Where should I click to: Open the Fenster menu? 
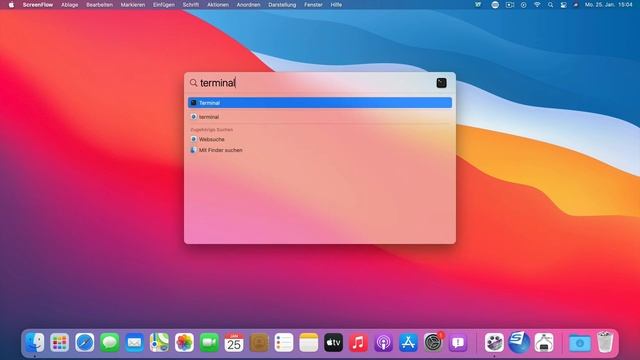pos(313,5)
